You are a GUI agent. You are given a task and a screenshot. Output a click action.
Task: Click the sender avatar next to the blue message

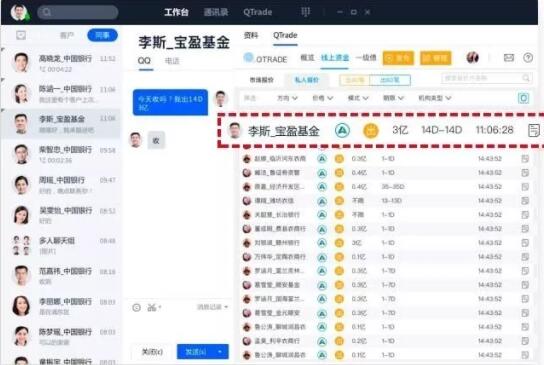(221, 99)
